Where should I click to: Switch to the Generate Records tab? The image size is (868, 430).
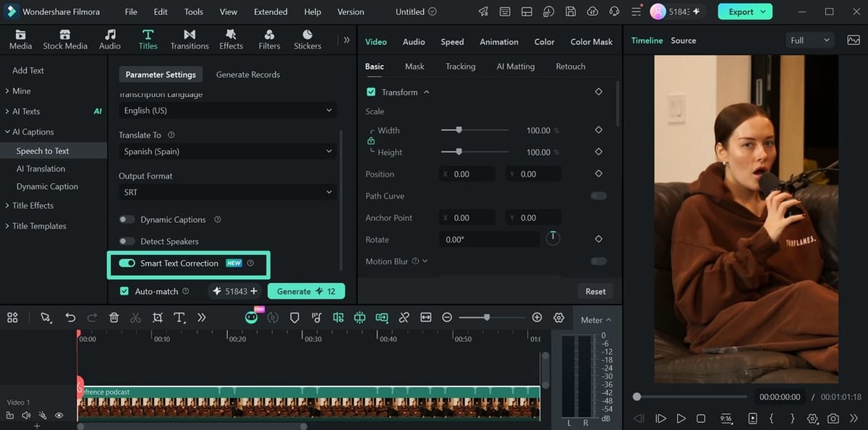click(x=248, y=75)
